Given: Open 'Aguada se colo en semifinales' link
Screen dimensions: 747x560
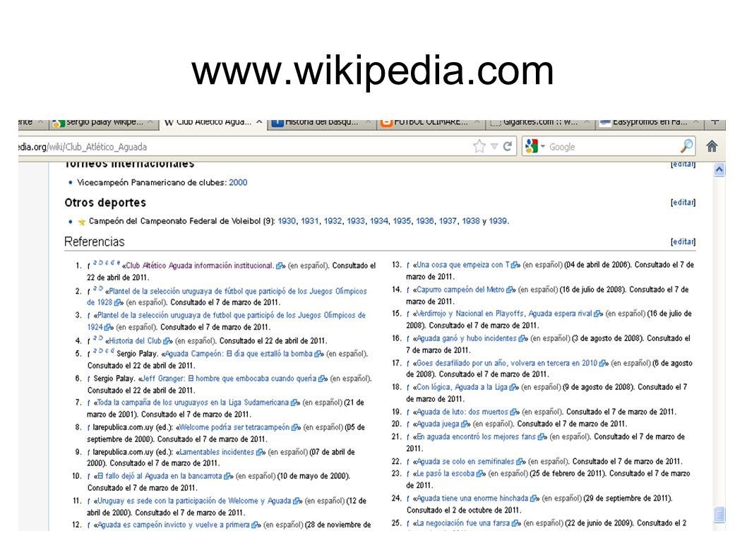Looking at the screenshot, I should pyautogui.click(x=465, y=462).
